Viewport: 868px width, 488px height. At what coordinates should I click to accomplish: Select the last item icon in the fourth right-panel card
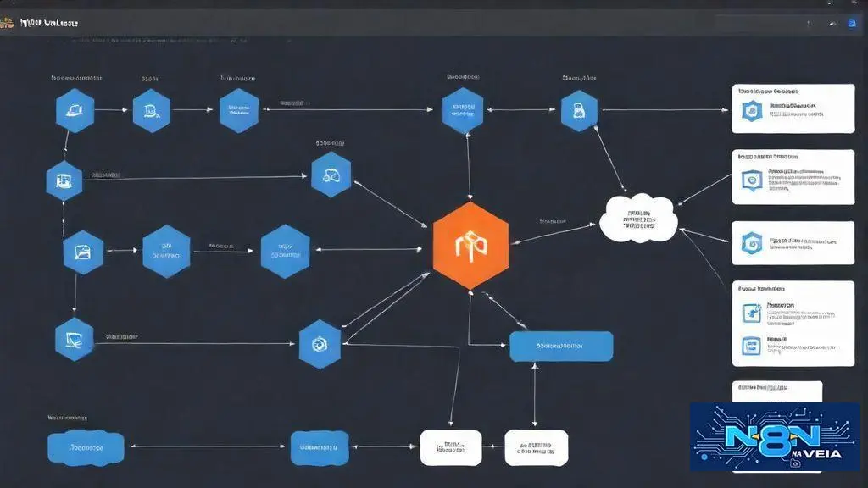pyautogui.click(x=751, y=346)
